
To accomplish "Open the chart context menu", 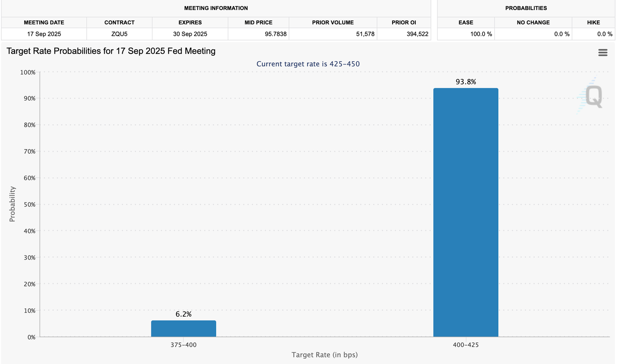I will [602, 52].
